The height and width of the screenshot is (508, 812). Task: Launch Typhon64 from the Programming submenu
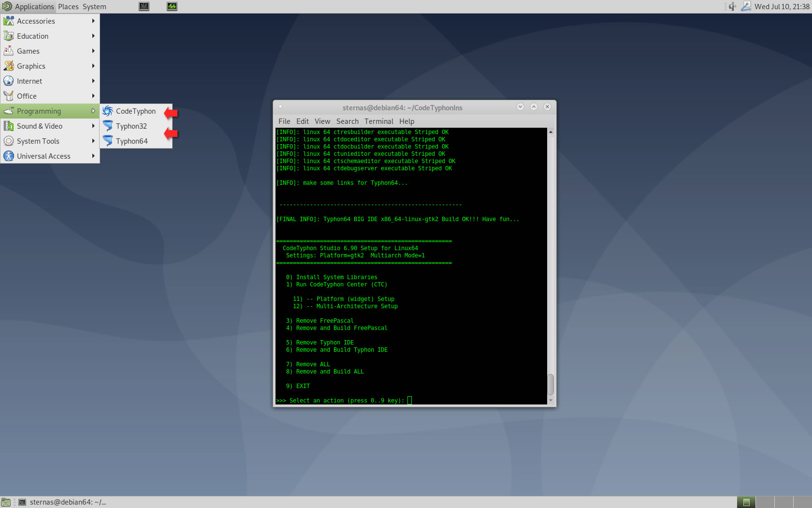136,141
